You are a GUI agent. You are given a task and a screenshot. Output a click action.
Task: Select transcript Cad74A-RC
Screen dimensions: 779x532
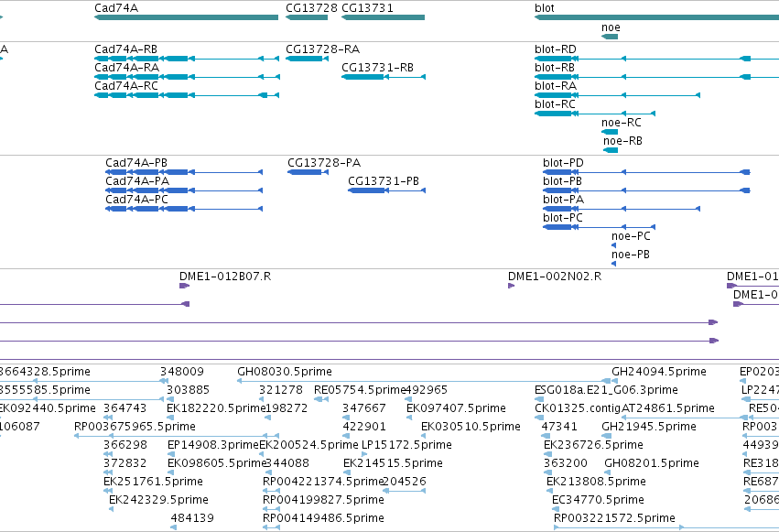click(187, 95)
